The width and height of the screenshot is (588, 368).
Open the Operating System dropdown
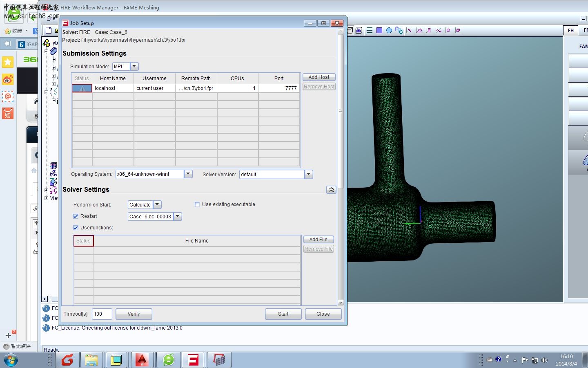pos(188,174)
